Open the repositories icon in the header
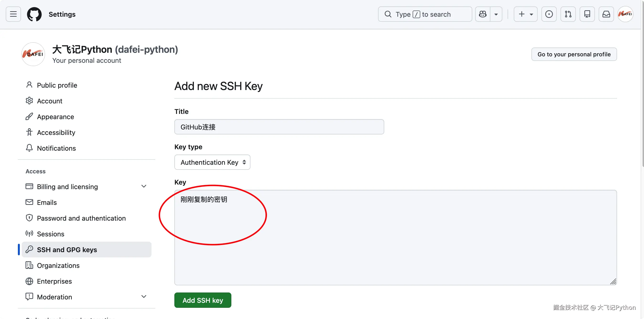Image resolution: width=644 pixels, height=319 pixels. click(x=587, y=14)
